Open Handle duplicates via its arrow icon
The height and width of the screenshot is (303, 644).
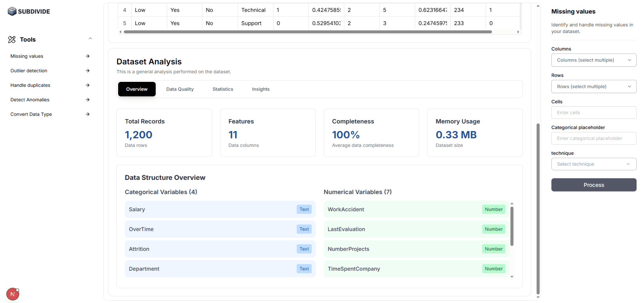point(88,85)
